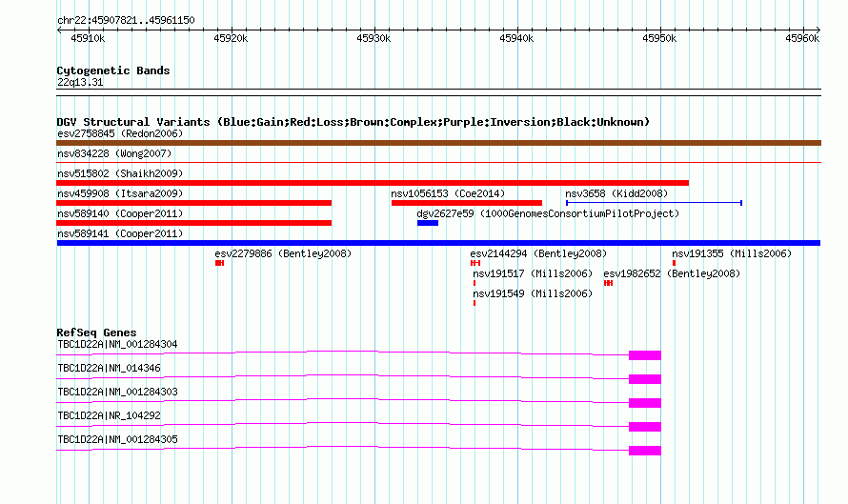
Task: Click the nsv1056153 (Coe2014) label
Action: (448, 193)
